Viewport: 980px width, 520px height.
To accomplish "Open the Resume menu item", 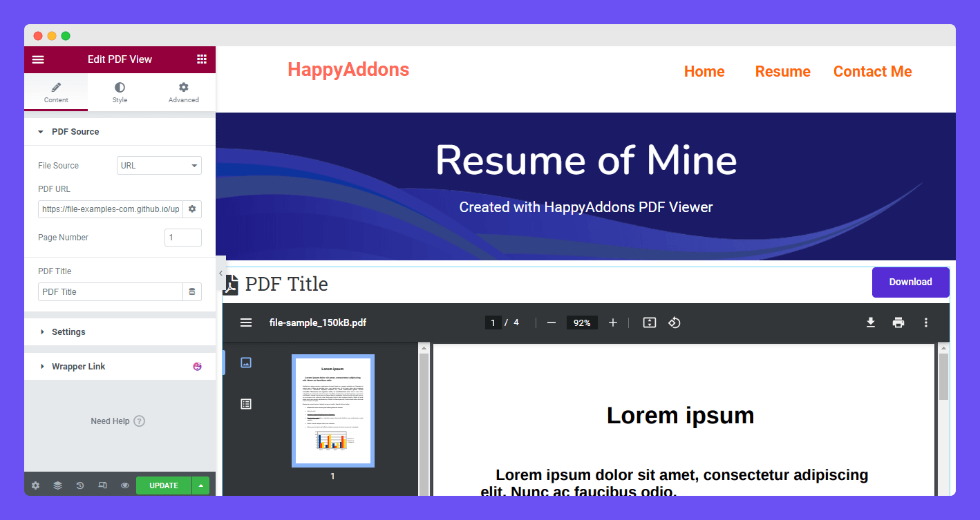I will click(782, 72).
